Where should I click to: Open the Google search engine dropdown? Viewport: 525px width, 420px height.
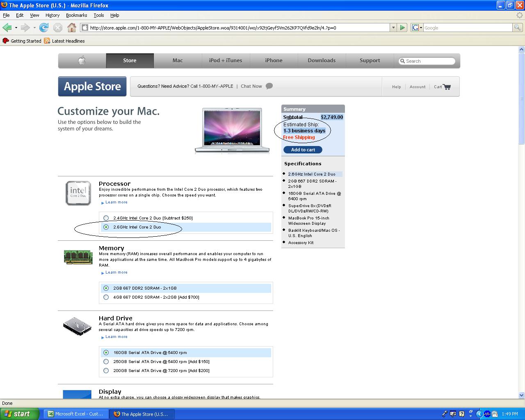tap(422, 27)
